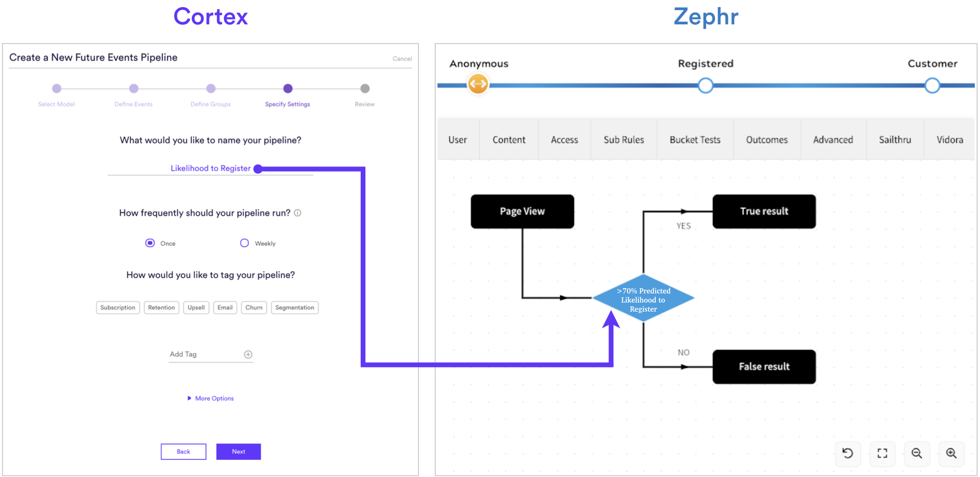Click the Cancel link in Cortex
Image resolution: width=980 pixels, height=477 pixels.
(402, 59)
